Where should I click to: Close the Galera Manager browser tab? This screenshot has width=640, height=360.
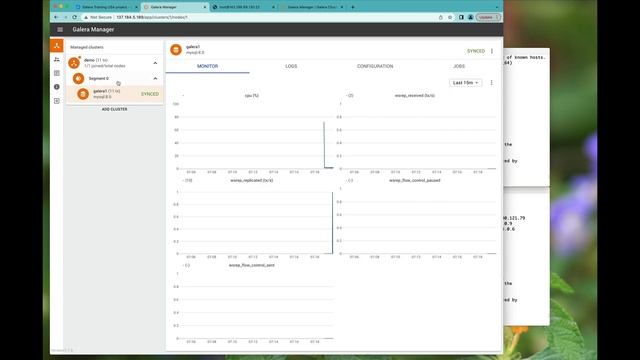tap(204, 7)
